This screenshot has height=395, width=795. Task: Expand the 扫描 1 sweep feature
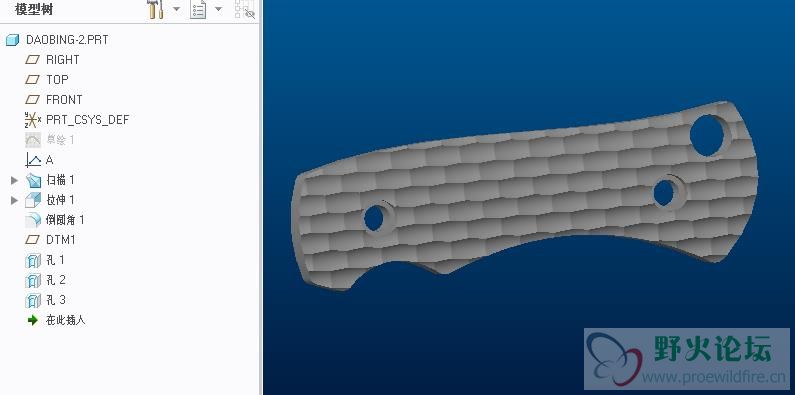tap(15, 180)
